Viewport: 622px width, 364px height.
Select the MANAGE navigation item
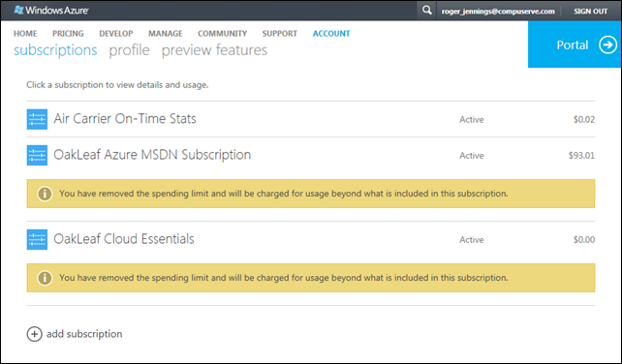166,34
